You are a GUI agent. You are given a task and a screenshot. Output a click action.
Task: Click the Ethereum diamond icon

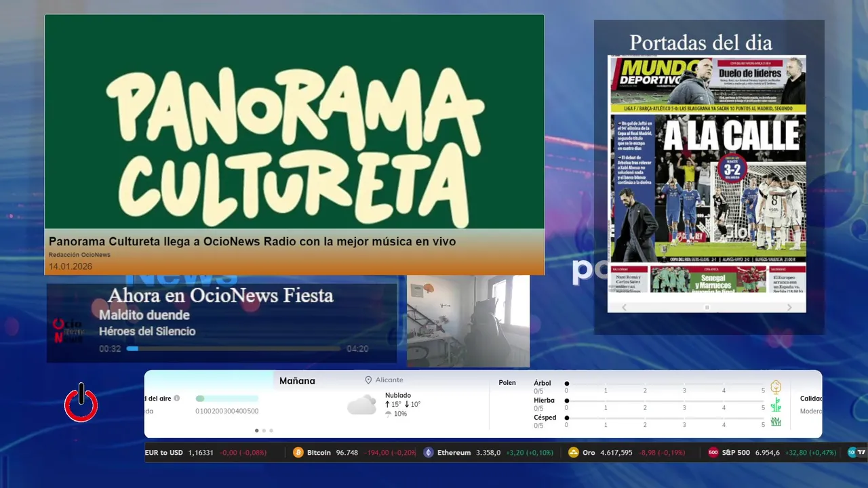pyautogui.click(x=429, y=453)
